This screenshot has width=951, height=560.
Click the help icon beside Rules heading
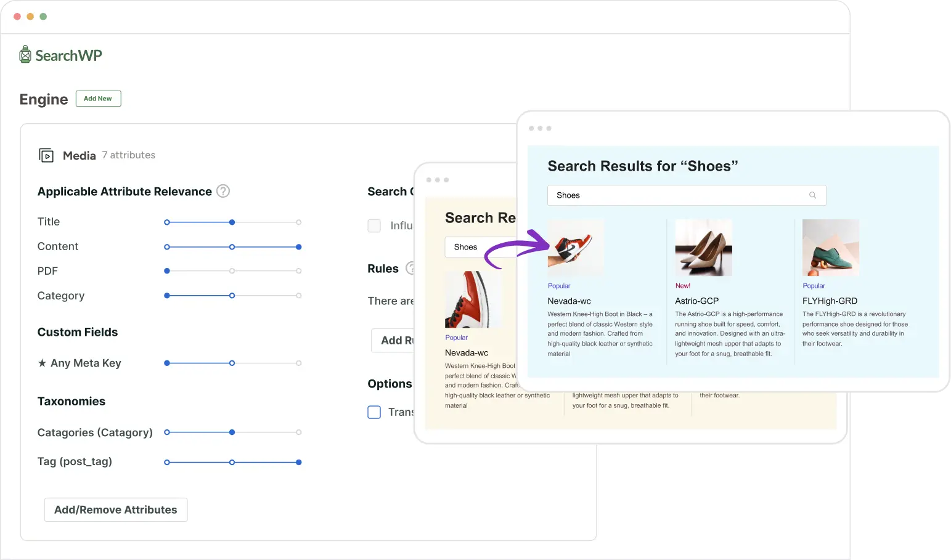tap(412, 268)
